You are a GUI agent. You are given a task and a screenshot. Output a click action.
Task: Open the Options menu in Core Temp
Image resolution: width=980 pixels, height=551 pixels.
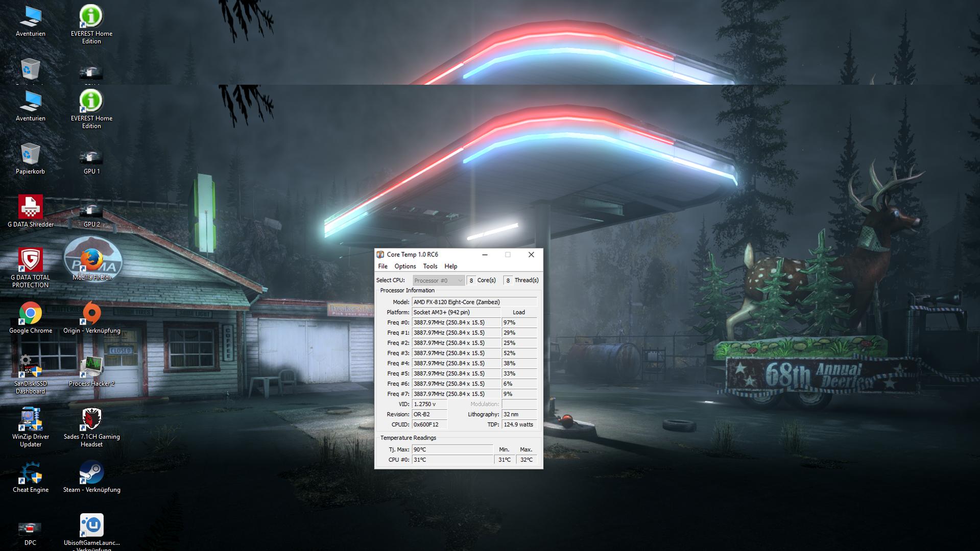tap(405, 267)
